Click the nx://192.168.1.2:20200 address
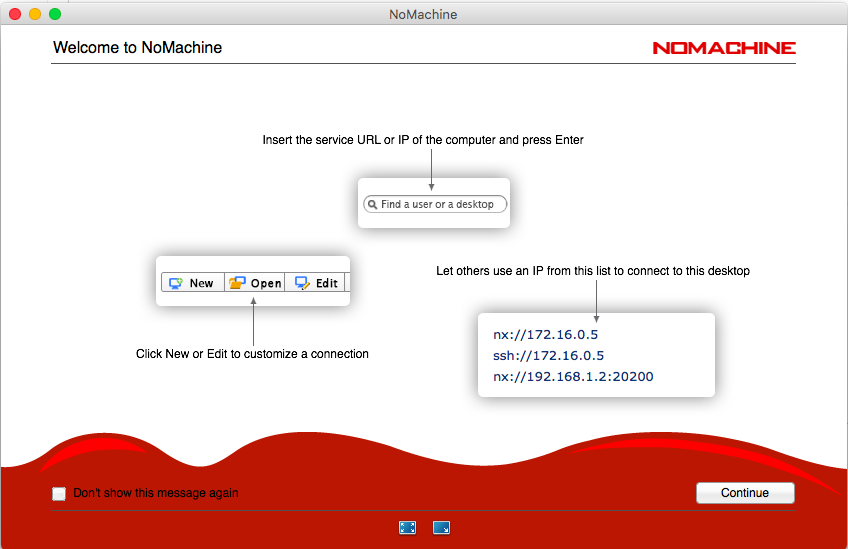 [x=573, y=376]
